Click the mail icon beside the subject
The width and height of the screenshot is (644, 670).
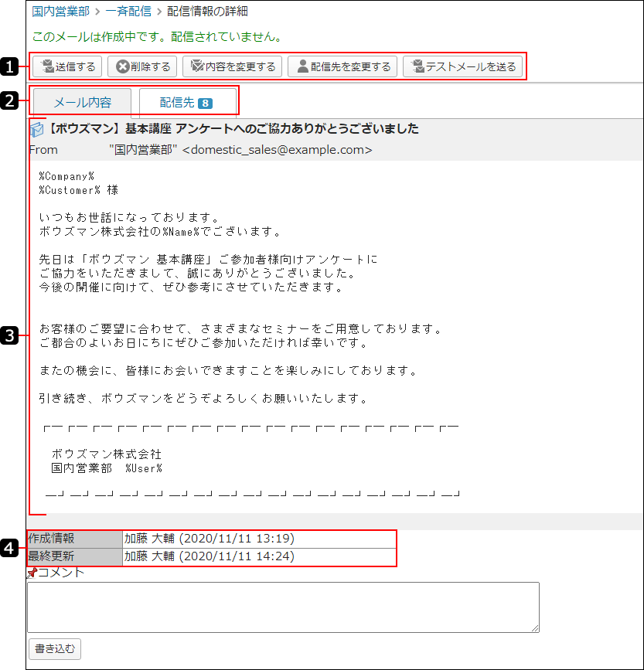tap(37, 130)
